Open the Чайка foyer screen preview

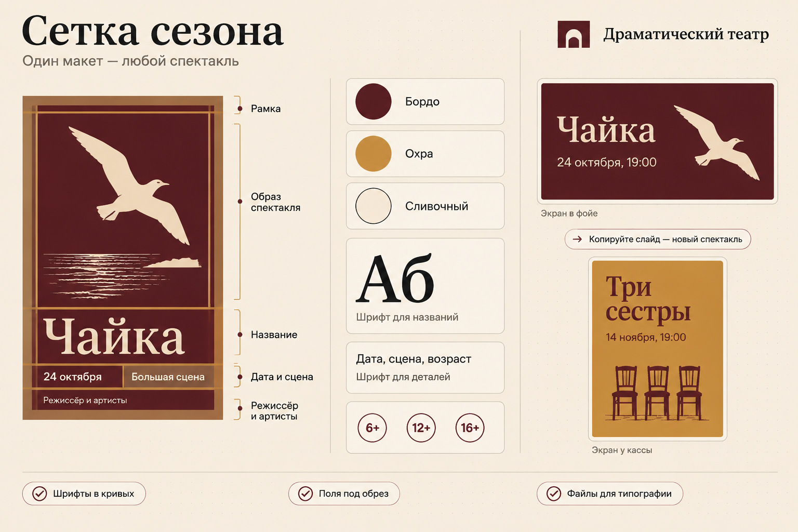pos(658,141)
